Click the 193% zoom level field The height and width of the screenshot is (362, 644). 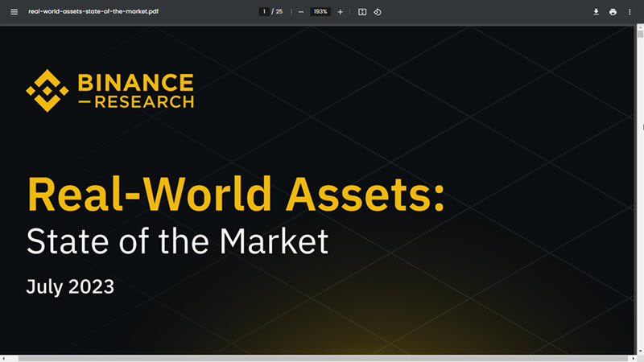(x=320, y=12)
